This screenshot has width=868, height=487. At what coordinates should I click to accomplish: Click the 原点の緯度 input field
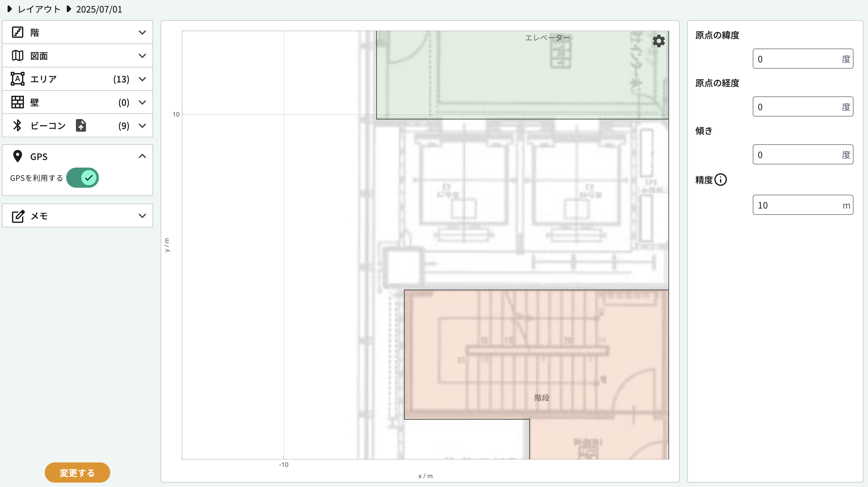tap(797, 59)
